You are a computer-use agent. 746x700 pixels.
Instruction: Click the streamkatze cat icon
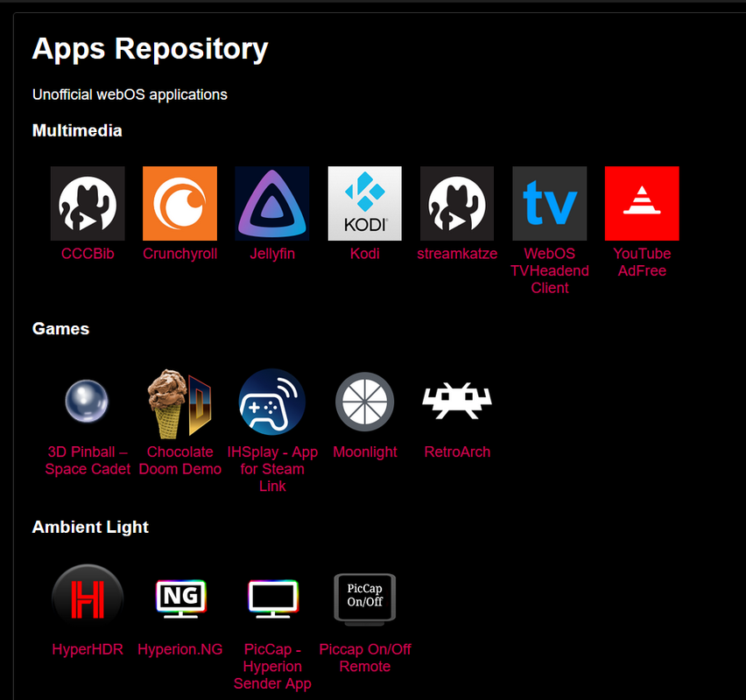point(457,204)
